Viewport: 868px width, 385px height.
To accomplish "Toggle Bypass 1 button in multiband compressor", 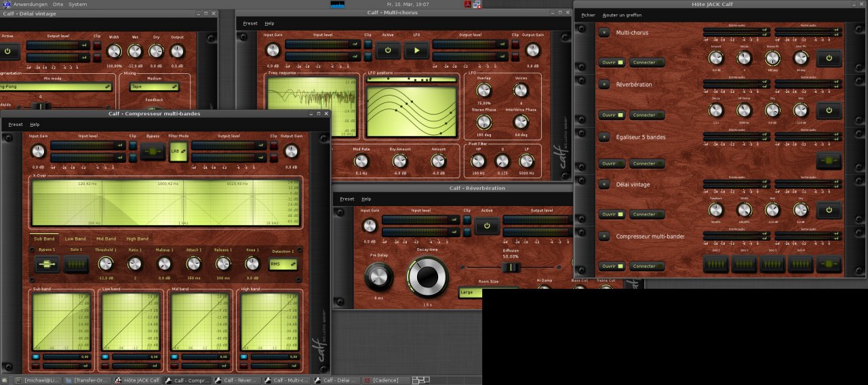I will pyautogui.click(x=47, y=264).
